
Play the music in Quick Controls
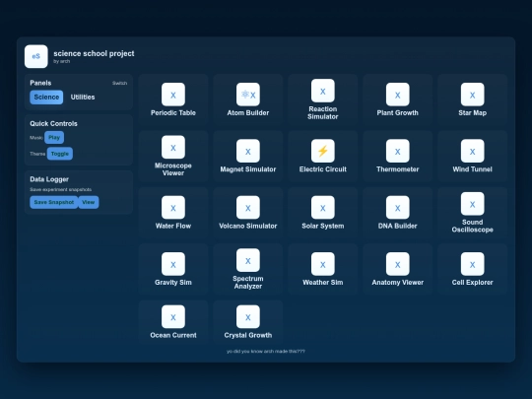tap(54, 137)
